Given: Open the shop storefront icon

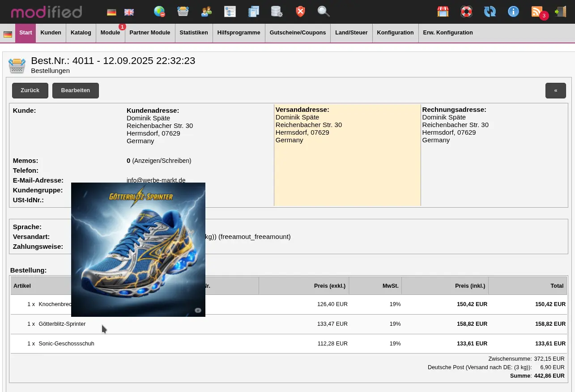Looking at the screenshot, I should point(443,12).
